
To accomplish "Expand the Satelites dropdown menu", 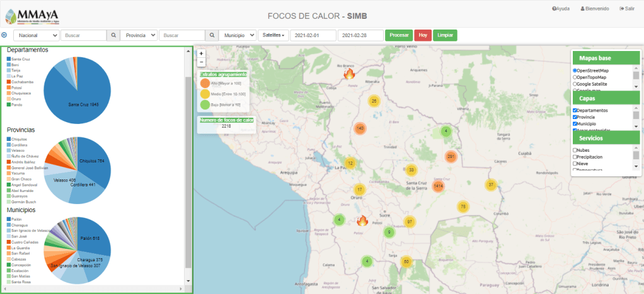I will coord(273,35).
